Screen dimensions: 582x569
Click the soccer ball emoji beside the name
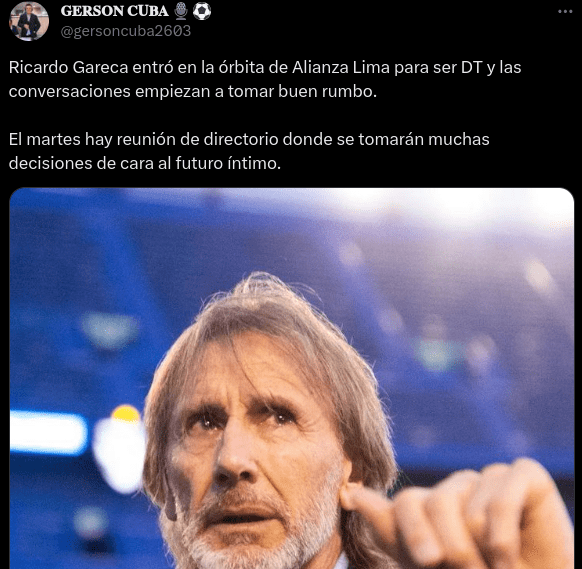tap(202, 11)
